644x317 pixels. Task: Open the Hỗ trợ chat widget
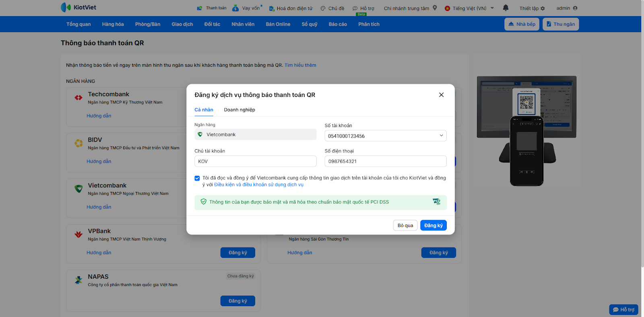(x=623, y=309)
